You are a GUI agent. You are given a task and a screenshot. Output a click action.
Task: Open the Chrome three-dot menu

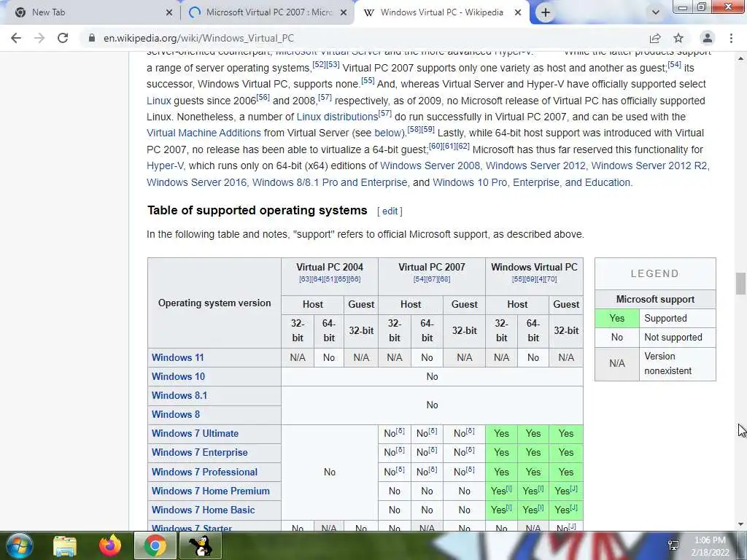tap(731, 38)
